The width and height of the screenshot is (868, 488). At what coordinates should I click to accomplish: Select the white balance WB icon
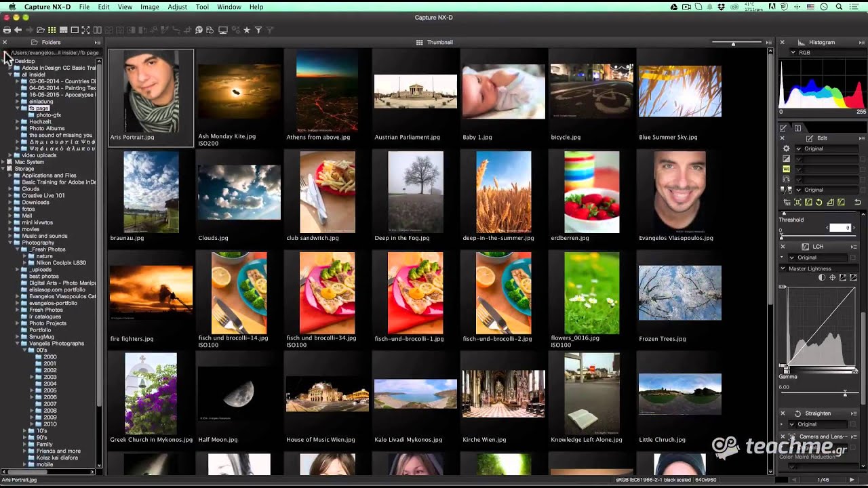click(786, 169)
